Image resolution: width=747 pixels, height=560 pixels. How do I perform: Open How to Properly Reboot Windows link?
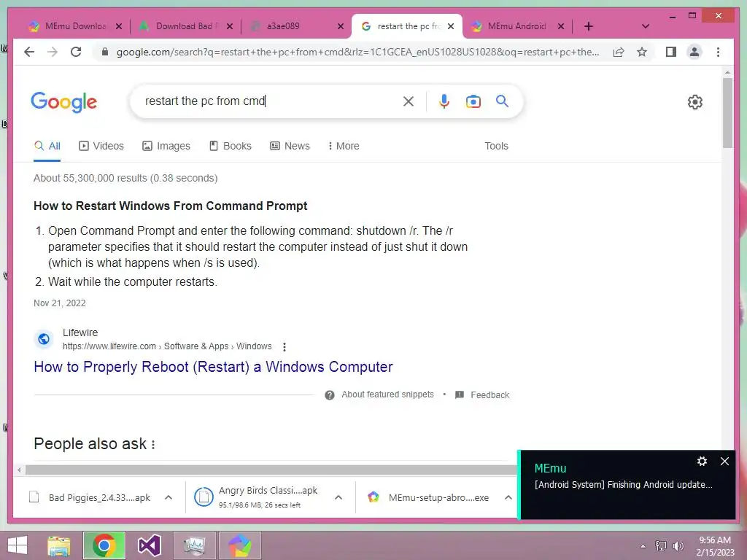(214, 367)
